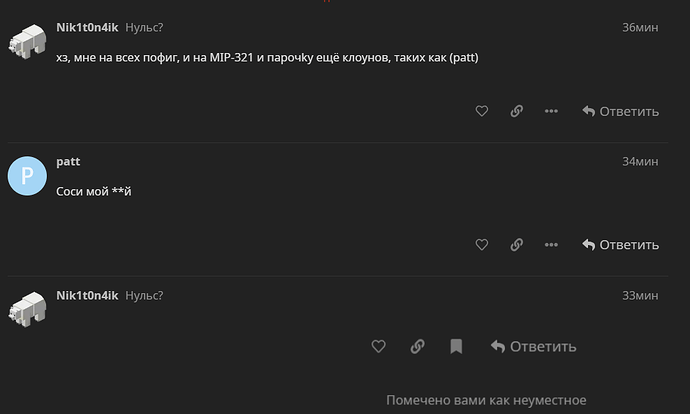
Task: Open the patt username link
Action: pos(68,161)
